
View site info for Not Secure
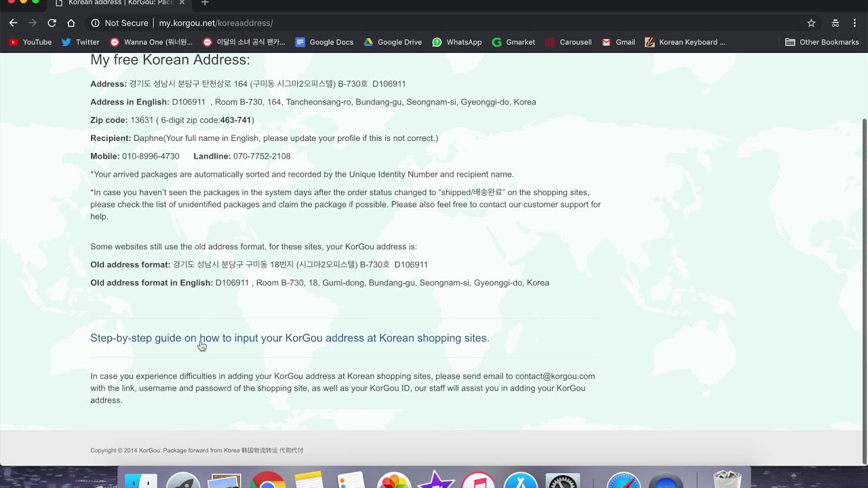pyautogui.click(x=119, y=23)
